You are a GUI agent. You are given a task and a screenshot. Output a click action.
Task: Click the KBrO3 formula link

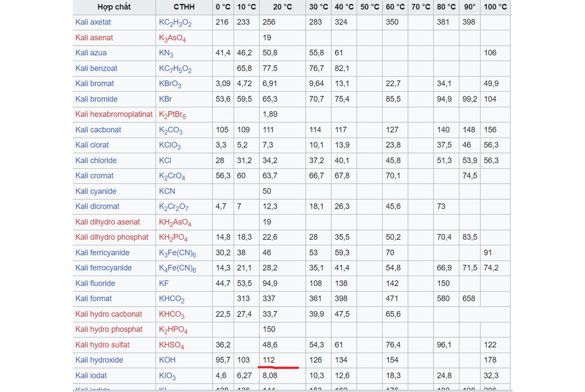tap(170, 84)
